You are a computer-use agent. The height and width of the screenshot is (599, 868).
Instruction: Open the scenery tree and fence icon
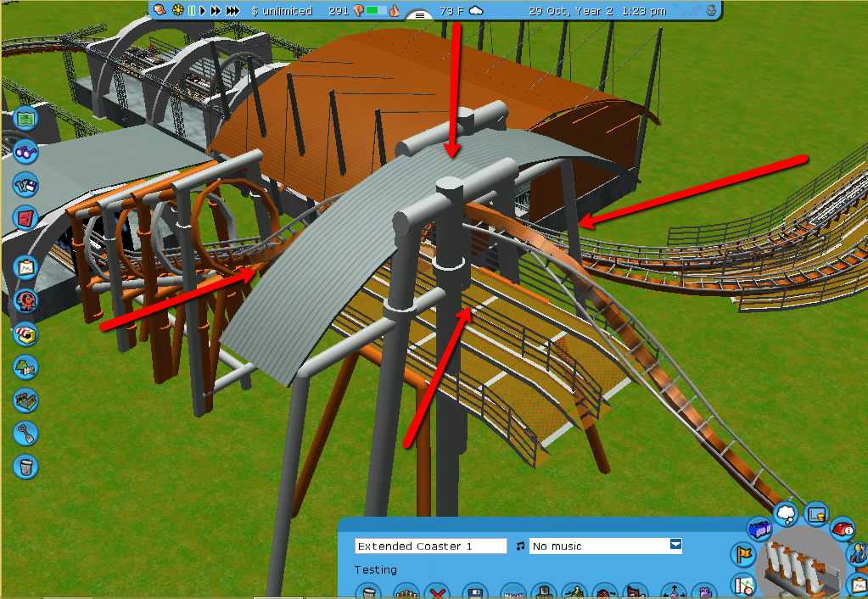(26, 367)
